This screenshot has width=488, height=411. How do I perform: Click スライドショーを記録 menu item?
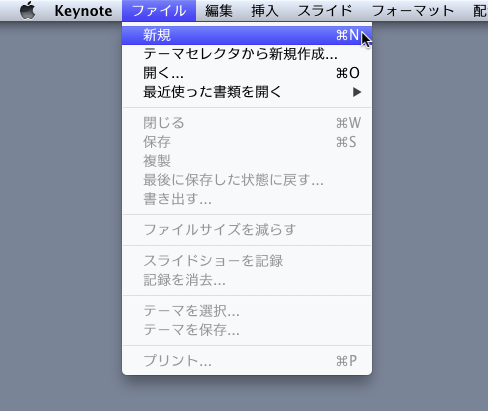click(x=247, y=261)
